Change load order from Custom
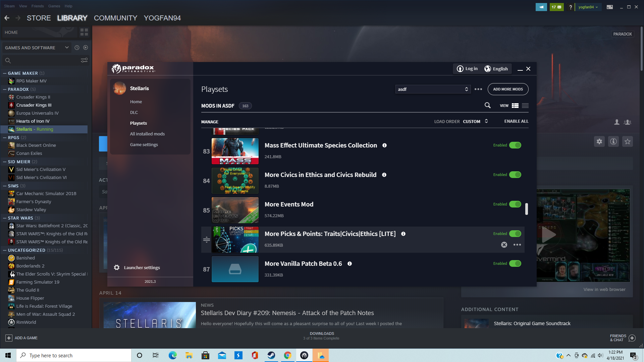Viewport: 644px width, 362px height. point(476,121)
